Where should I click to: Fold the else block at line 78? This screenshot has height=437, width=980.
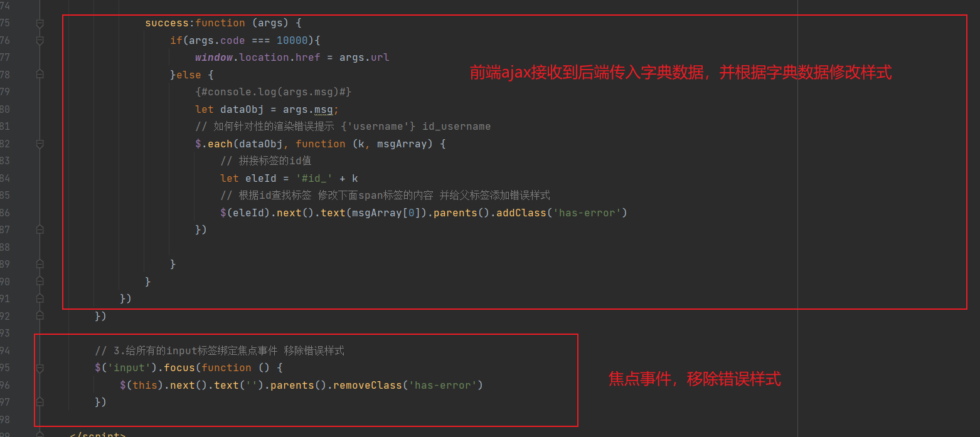[40, 75]
